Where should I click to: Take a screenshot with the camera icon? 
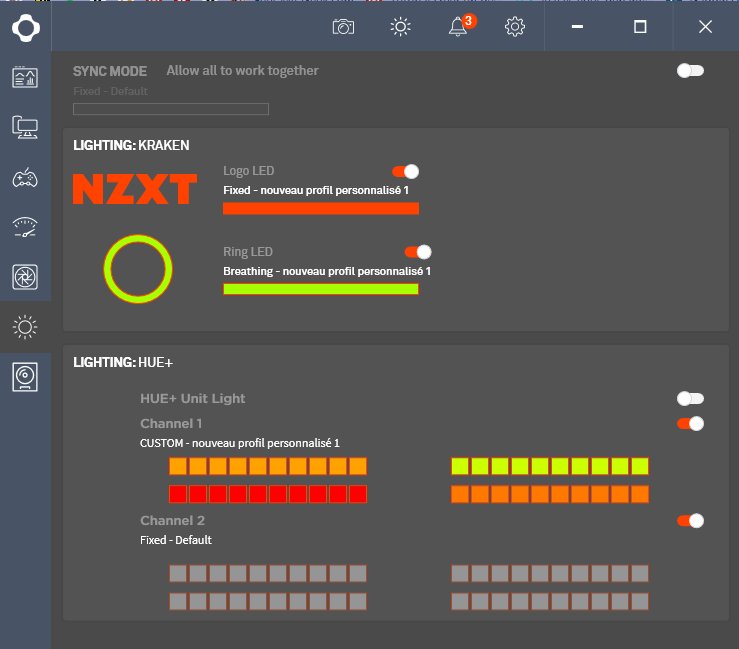click(343, 27)
